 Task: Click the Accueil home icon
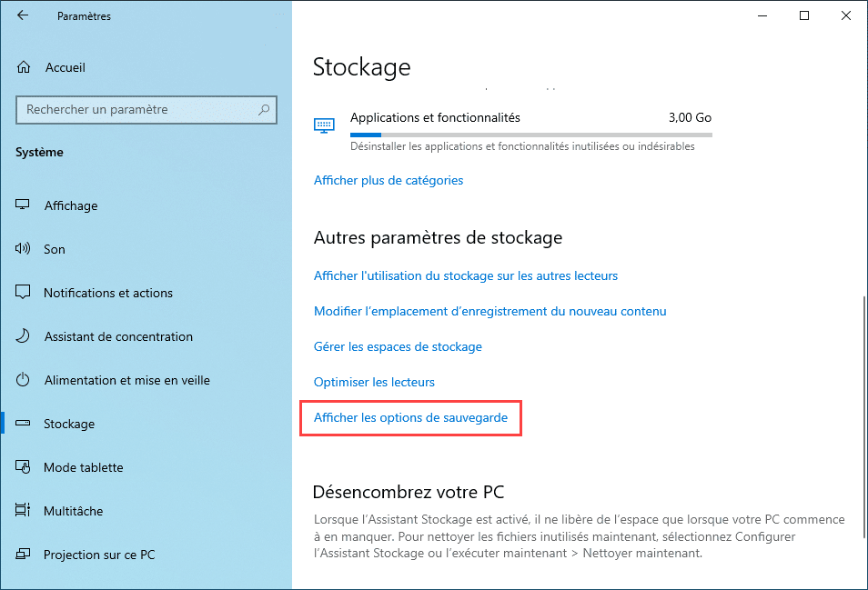[24, 67]
